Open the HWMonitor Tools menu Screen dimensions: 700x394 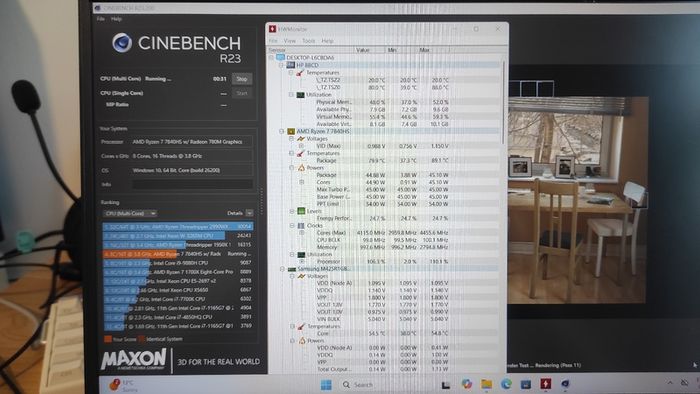(x=308, y=41)
